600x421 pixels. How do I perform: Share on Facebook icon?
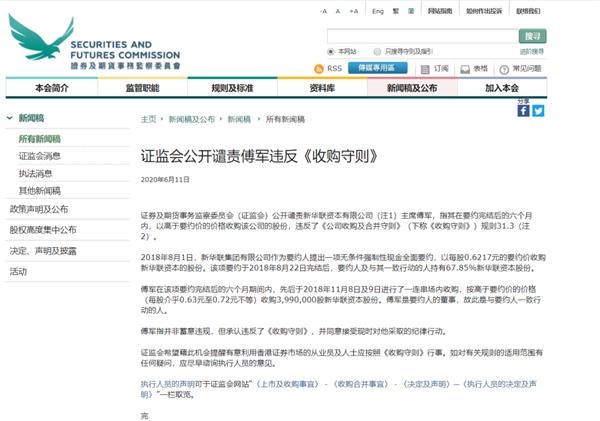(x=523, y=111)
